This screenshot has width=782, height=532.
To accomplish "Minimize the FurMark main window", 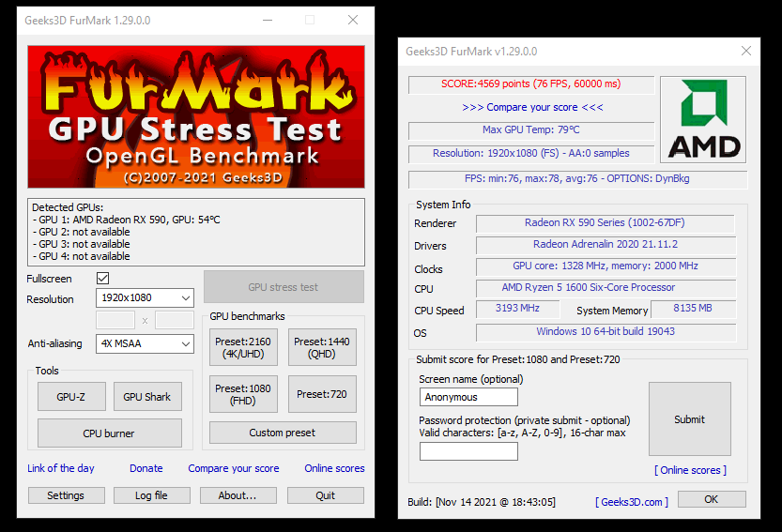I will (268, 20).
